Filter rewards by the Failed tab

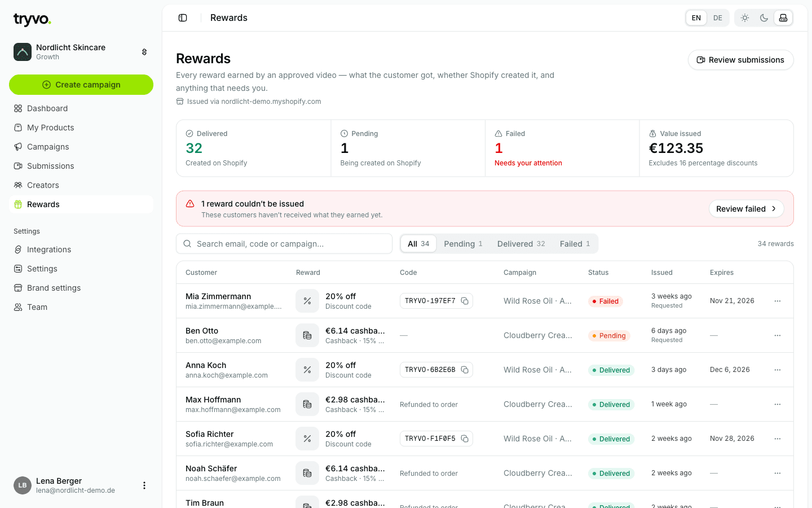(x=575, y=244)
